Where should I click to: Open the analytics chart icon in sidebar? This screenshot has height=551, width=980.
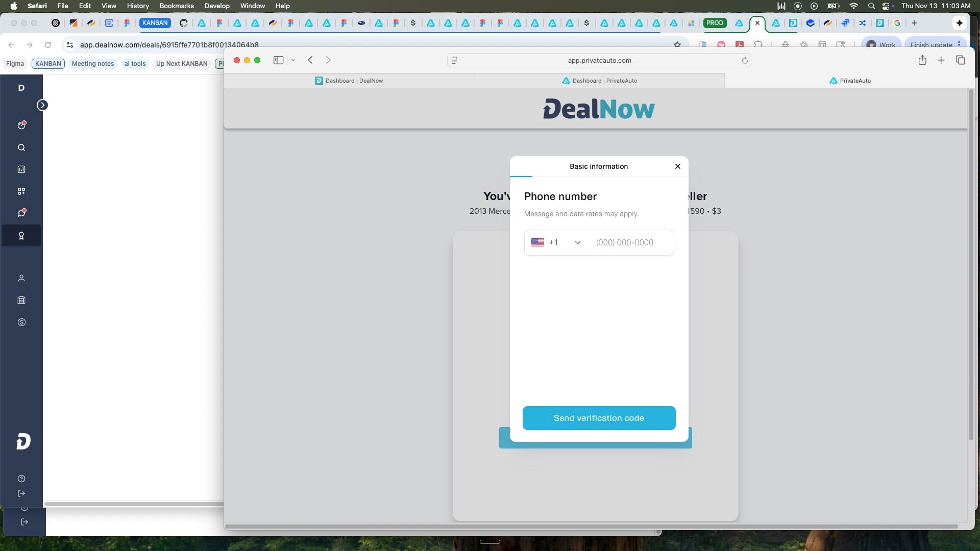21,169
